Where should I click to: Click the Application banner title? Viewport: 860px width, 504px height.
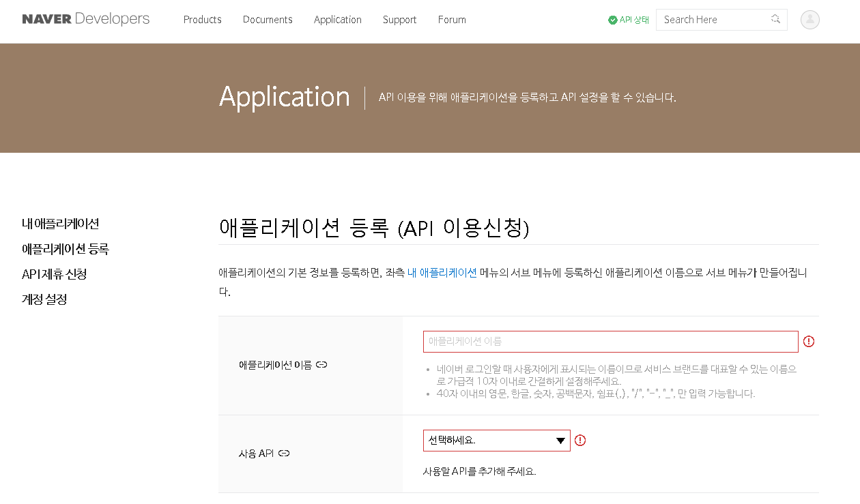(x=284, y=97)
